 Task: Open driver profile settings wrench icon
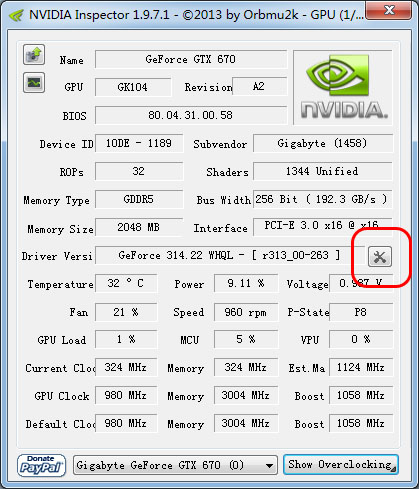[380, 257]
